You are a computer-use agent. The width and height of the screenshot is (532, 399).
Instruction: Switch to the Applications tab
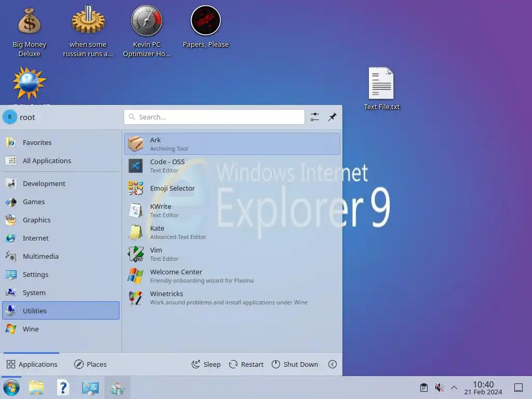point(32,364)
